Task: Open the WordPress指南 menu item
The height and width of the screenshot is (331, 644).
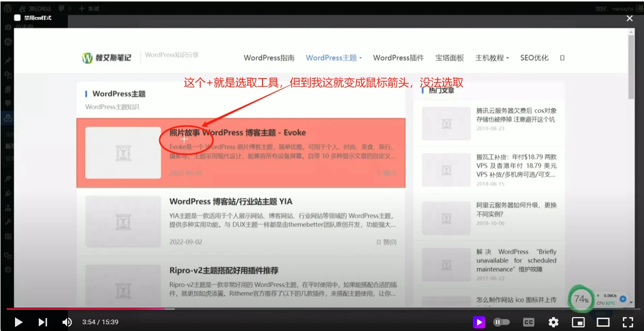Action: [x=269, y=58]
